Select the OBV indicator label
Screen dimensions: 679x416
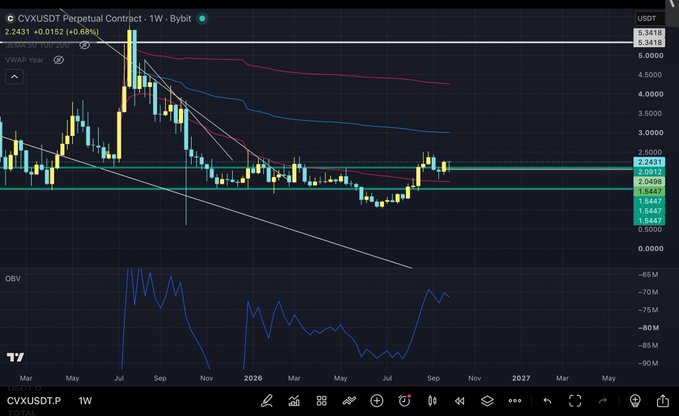[13, 278]
